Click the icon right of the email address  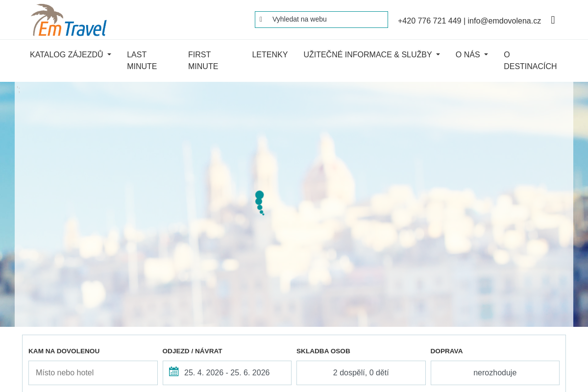tap(553, 20)
